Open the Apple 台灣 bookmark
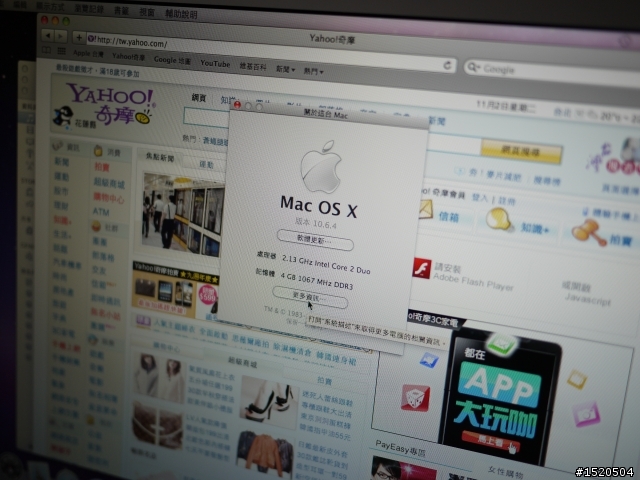This screenshot has width=640, height=480. coord(88,53)
